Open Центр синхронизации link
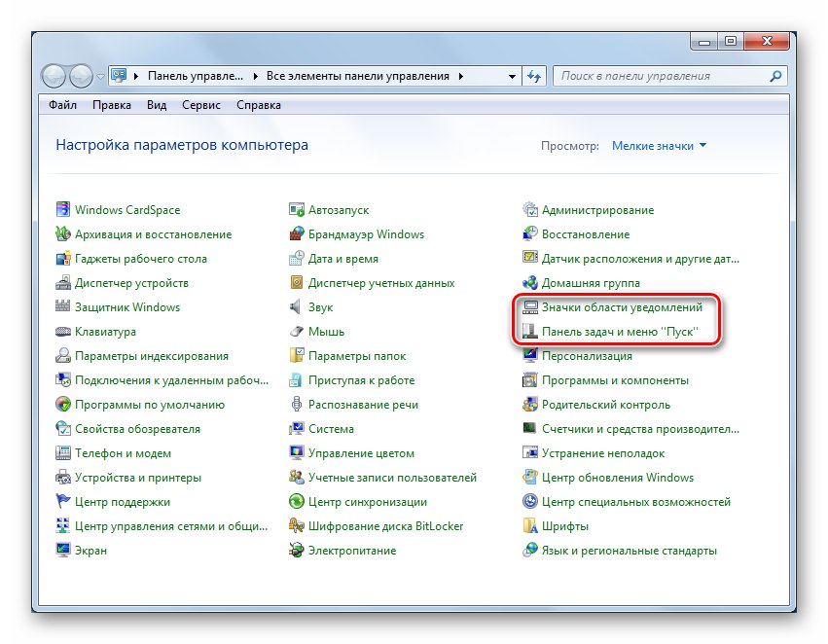This screenshot has height=644, width=828. coord(368,501)
